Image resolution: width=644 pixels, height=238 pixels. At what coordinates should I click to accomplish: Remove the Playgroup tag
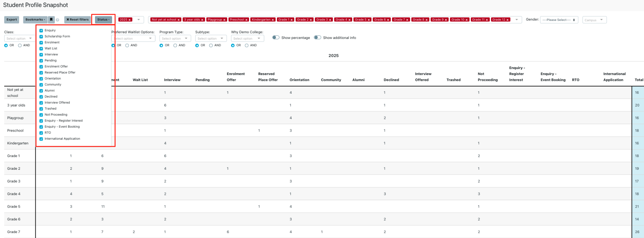click(x=224, y=20)
